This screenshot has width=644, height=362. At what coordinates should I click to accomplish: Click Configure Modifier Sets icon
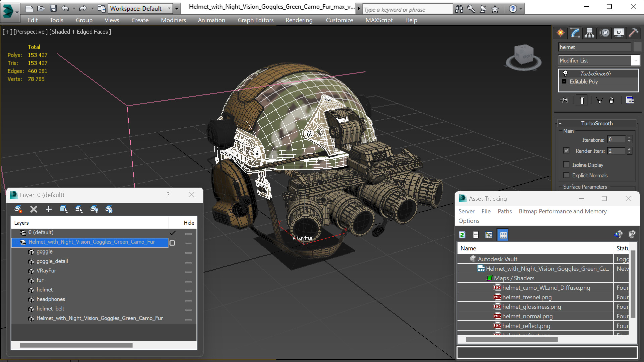pos(630,100)
